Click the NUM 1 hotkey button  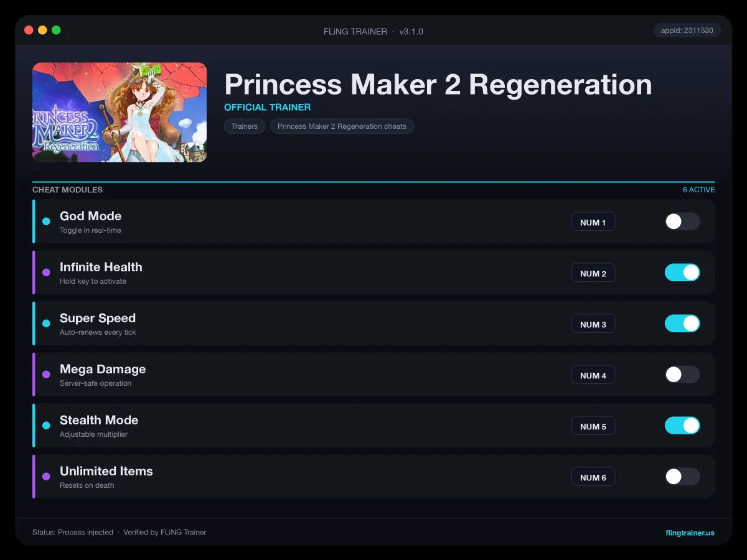pos(593,222)
